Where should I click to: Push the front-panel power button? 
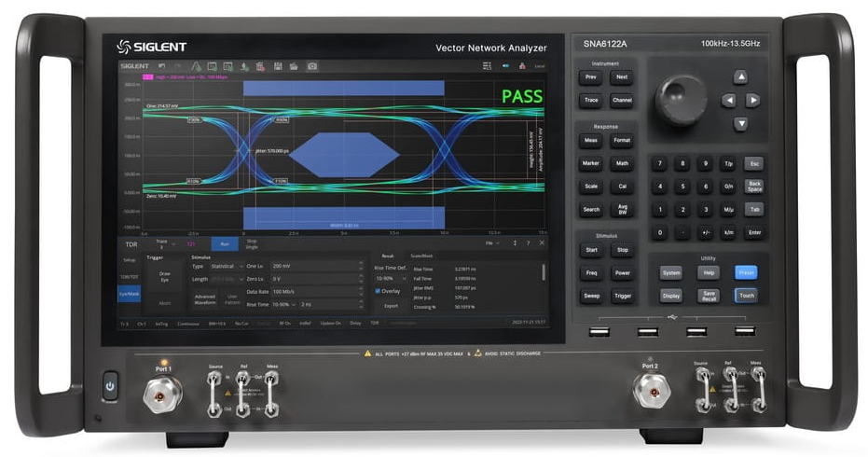110,386
